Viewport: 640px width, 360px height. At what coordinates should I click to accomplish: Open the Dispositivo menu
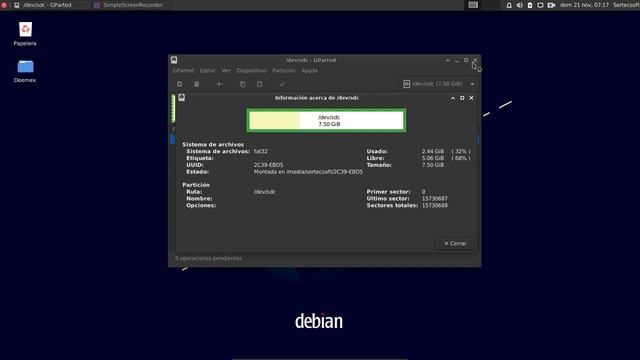[251, 70]
